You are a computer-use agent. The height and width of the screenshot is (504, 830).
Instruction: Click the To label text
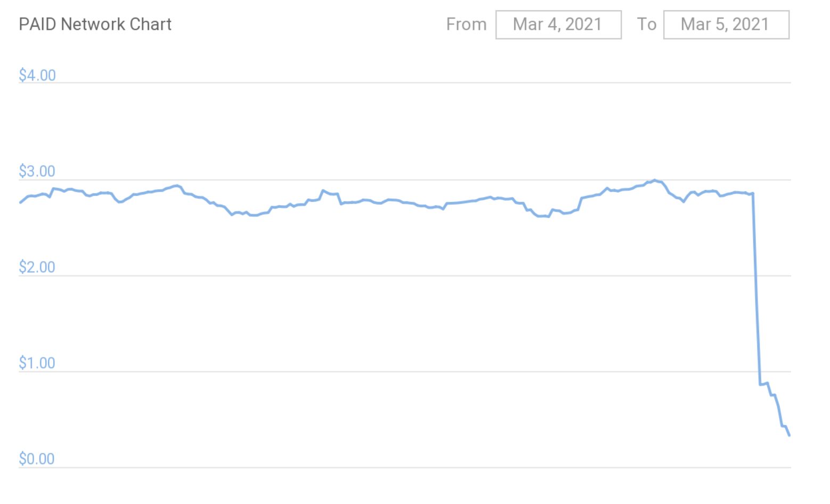coord(646,25)
